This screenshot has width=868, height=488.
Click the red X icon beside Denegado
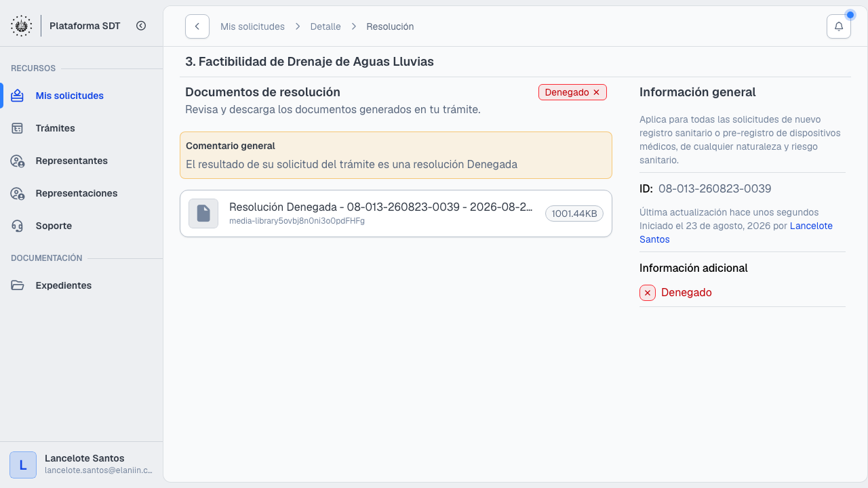pos(648,293)
